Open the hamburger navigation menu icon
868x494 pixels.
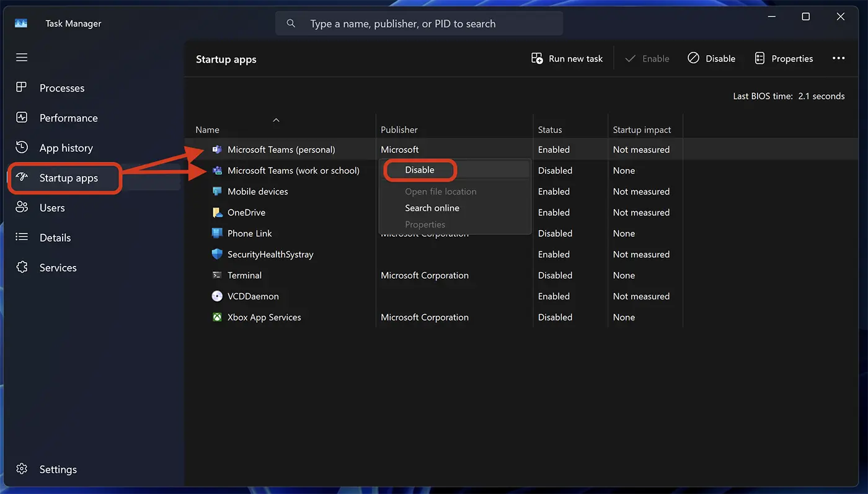tap(22, 58)
